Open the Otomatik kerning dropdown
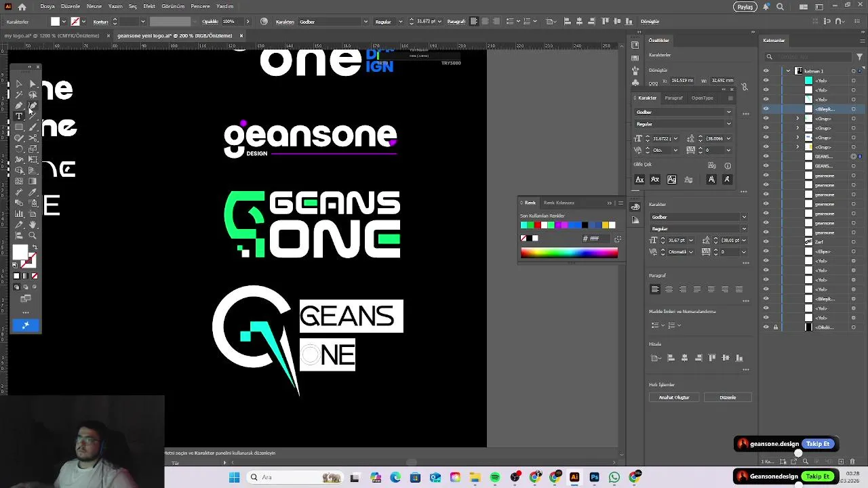This screenshot has height=488, width=868. coord(692,251)
